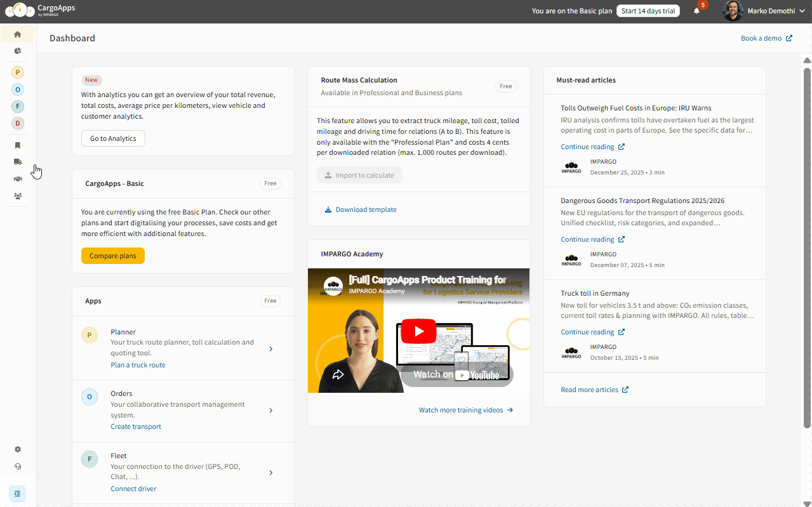Click the Download template link
The height and width of the screenshot is (507, 812).
(361, 209)
